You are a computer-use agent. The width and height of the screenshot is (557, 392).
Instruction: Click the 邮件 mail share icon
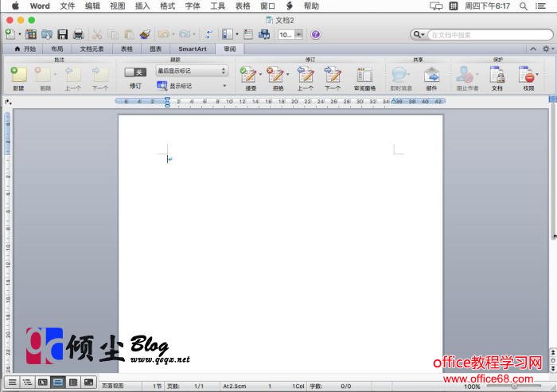431,75
